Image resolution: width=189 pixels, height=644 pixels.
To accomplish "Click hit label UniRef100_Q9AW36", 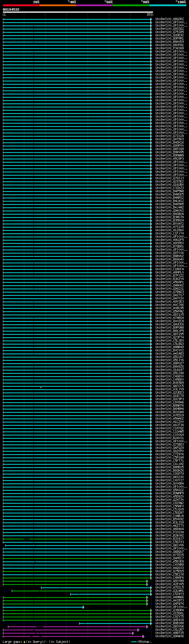I will (x=170, y=636).
